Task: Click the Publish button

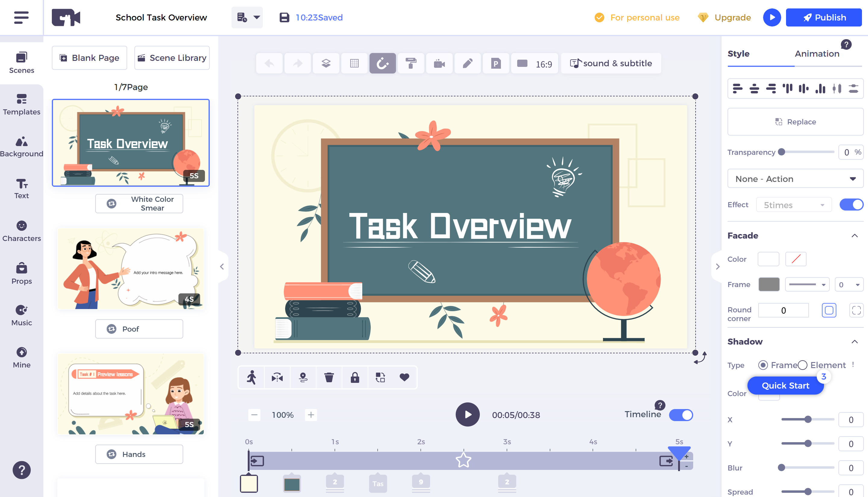Action: (x=824, y=17)
